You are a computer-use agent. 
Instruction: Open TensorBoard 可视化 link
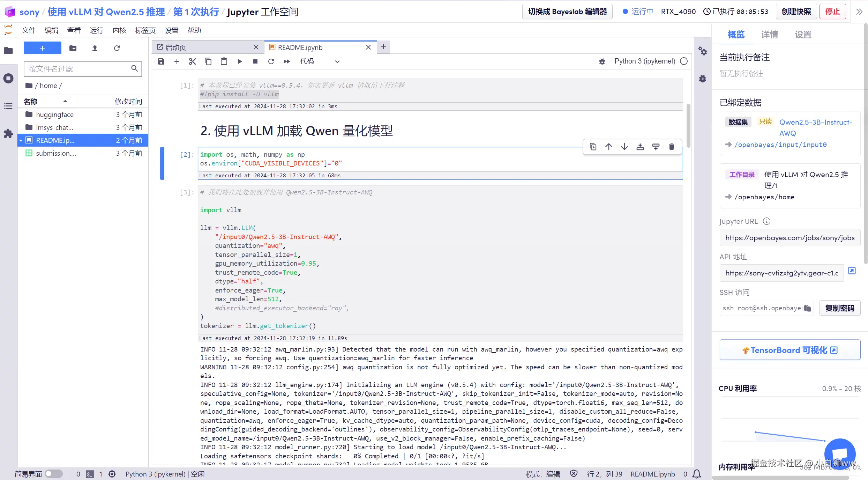click(x=790, y=350)
